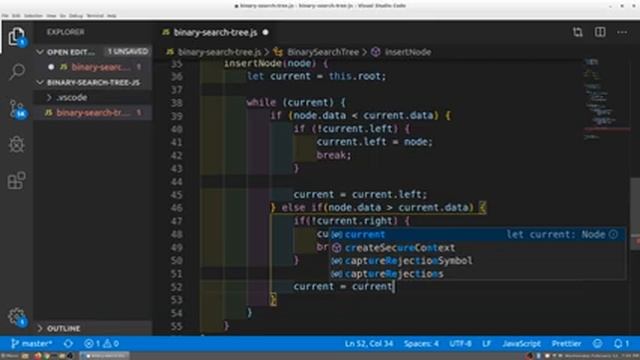Open the Help menu
This screenshot has height=360, width=640.
[x=112, y=16]
